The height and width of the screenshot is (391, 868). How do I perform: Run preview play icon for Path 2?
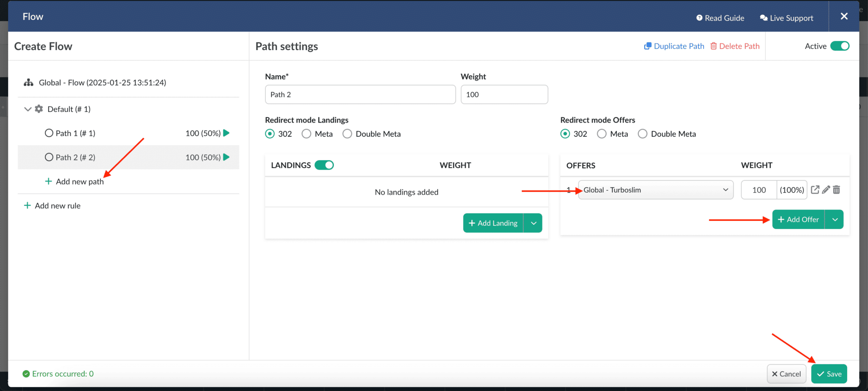tap(226, 157)
